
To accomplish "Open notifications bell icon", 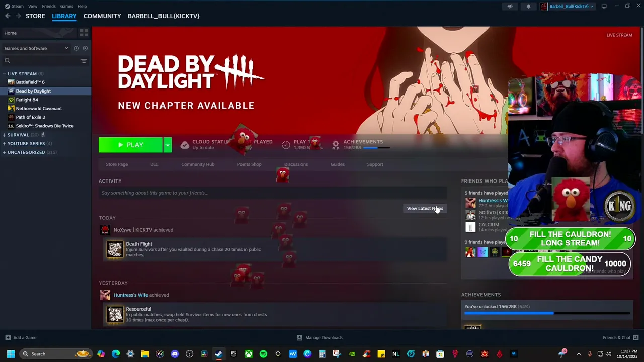I will pos(528,6).
